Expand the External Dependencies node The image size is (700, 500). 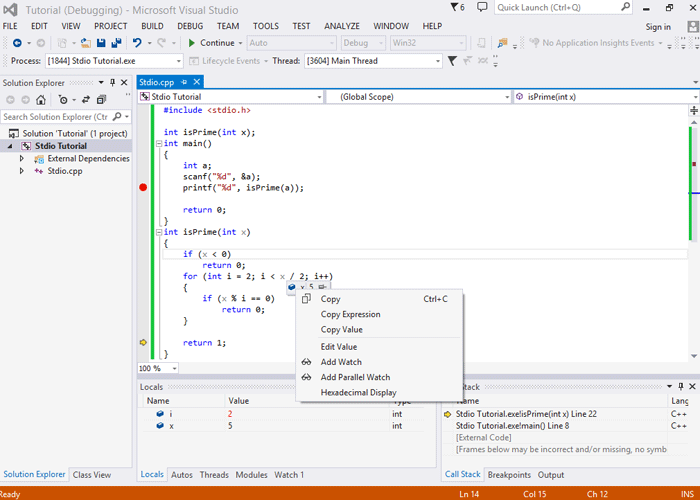(x=21, y=158)
